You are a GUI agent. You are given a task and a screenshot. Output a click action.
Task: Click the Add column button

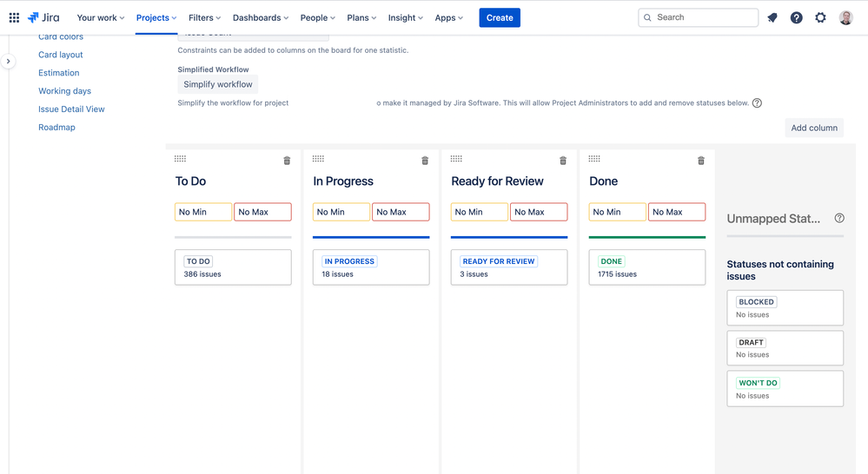tap(814, 128)
